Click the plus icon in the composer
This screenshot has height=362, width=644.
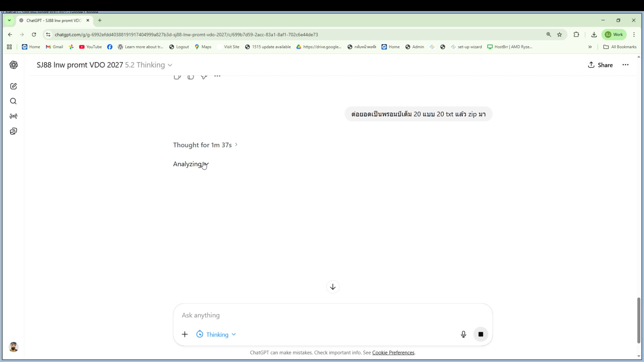[185, 334]
